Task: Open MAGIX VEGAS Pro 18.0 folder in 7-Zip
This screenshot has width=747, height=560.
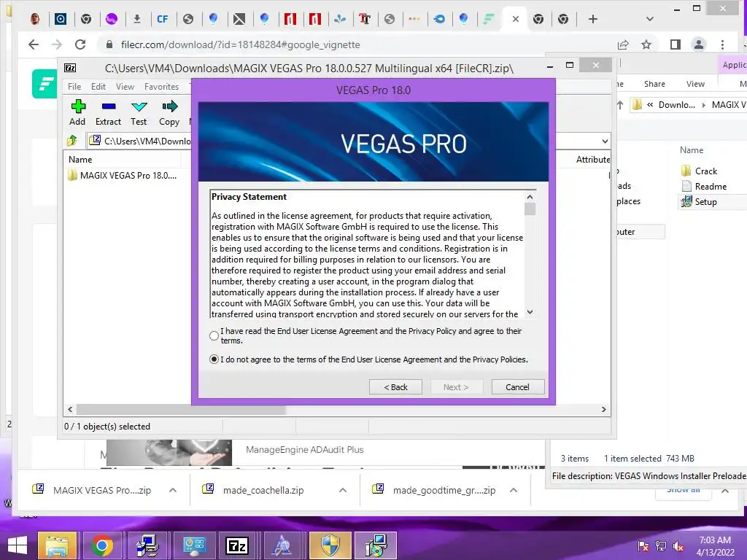Action: (123, 175)
